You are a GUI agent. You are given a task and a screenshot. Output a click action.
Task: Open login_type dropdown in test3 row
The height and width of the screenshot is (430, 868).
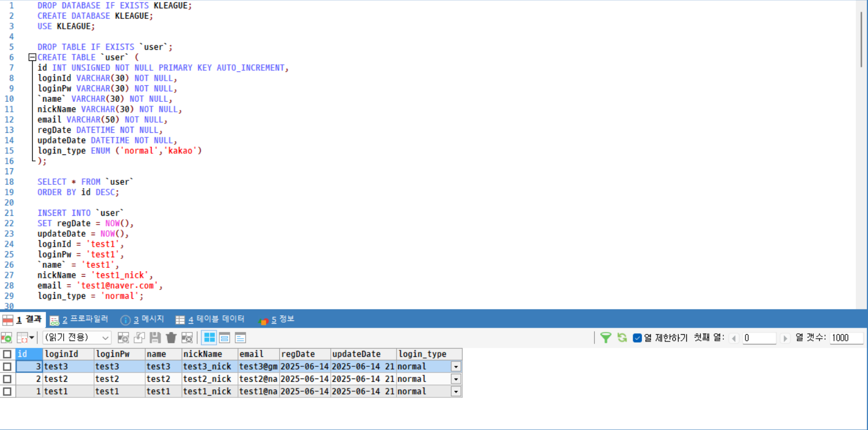(x=456, y=366)
